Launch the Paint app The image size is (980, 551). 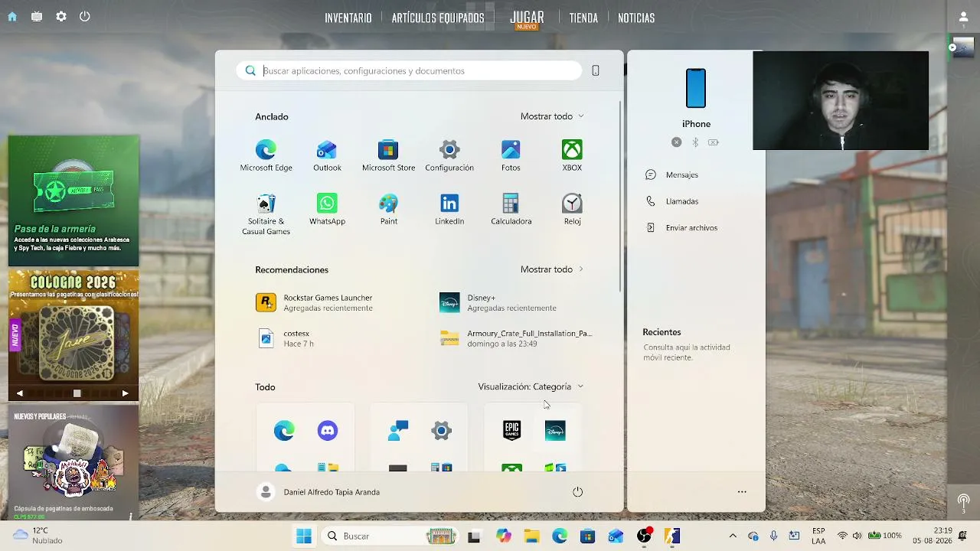pos(388,210)
